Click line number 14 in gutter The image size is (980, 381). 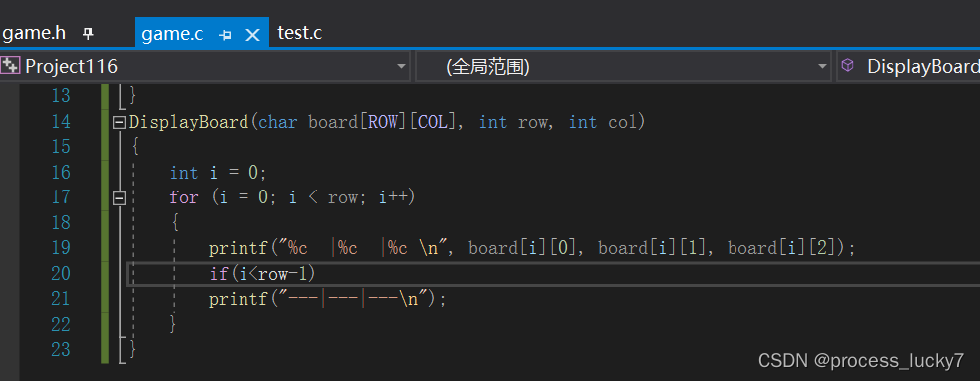click(x=61, y=121)
